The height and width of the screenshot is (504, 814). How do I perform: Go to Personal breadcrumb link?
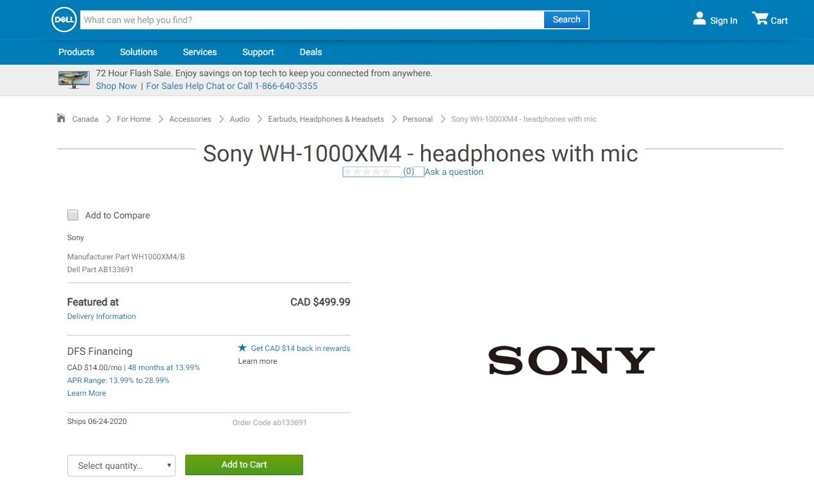(418, 119)
